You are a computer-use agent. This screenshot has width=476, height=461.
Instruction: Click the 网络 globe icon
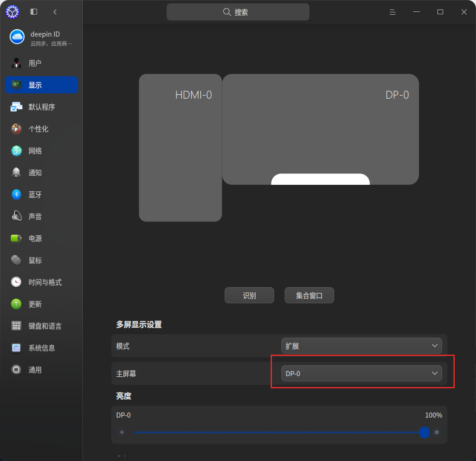16,150
